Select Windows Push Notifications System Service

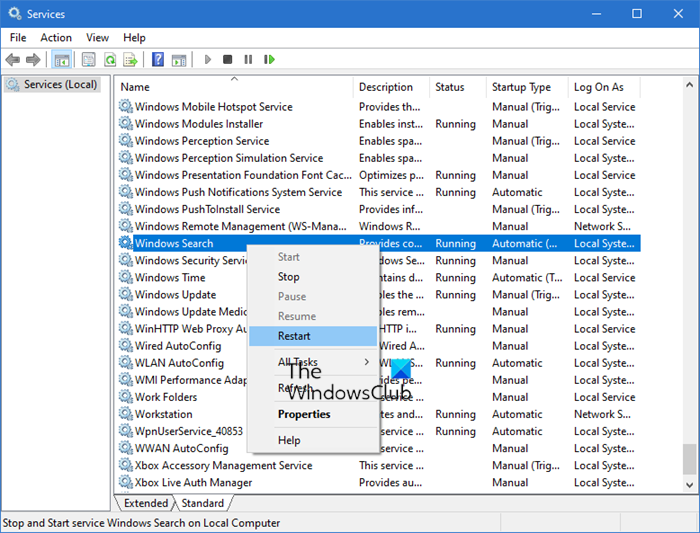click(379, 192)
